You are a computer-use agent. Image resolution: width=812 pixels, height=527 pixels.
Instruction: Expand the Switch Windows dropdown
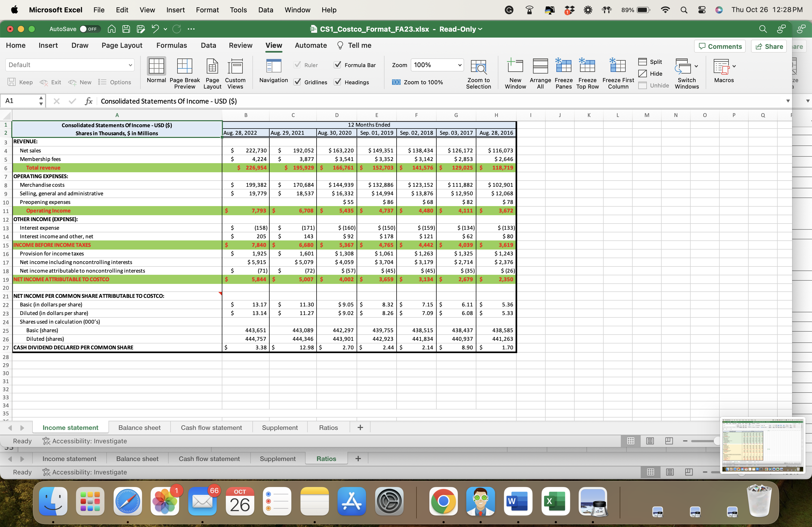tap(696, 66)
